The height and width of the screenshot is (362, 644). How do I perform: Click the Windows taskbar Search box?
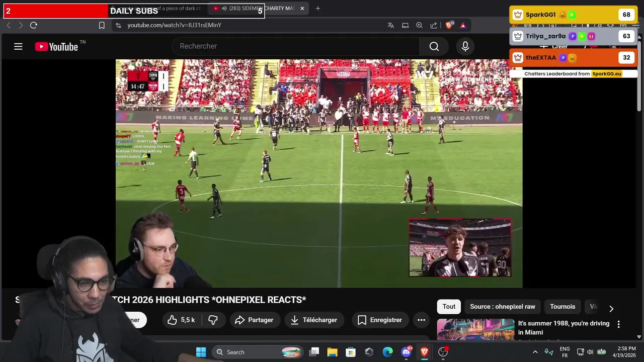259,352
